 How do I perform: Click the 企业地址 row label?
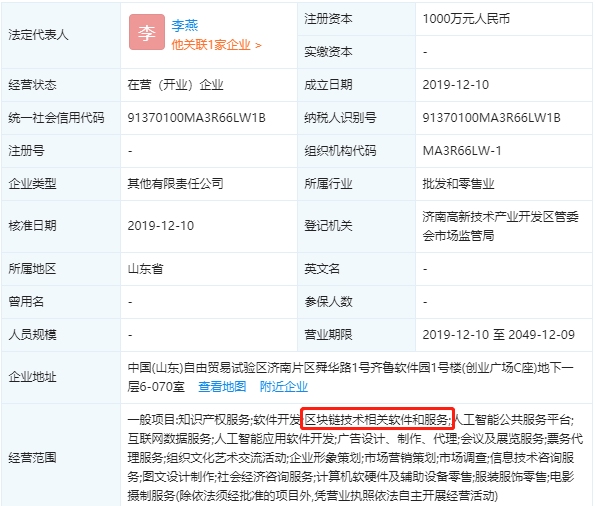coord(32,377)
